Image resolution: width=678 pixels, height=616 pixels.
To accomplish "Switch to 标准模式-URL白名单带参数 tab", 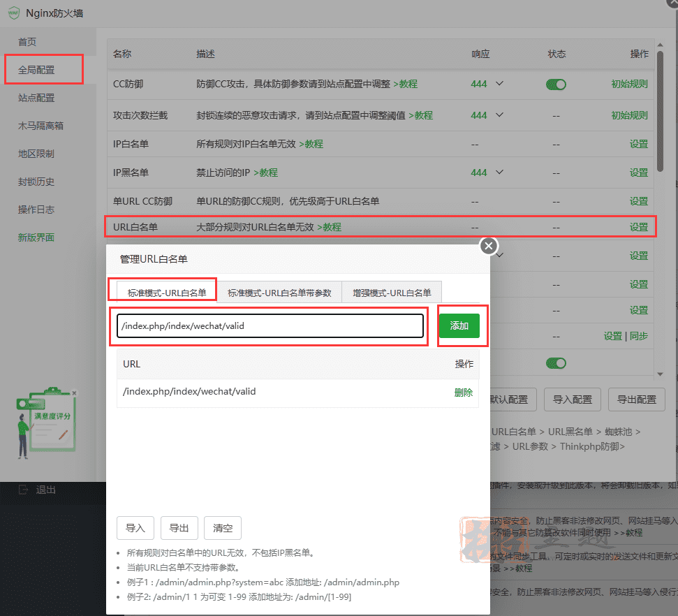I will [279, 293].
